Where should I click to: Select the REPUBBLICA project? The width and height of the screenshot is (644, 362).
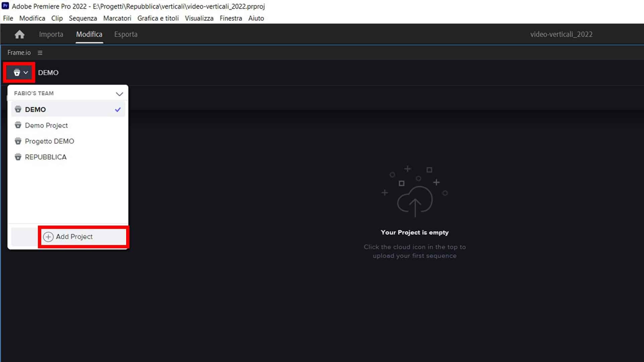pyautogui.click(x=46, y=157)
